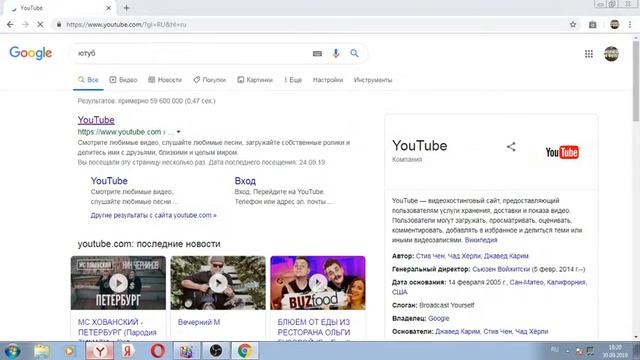Click the taskbar clock
This screenshot has height=360, width=640.
click(615, 351)
